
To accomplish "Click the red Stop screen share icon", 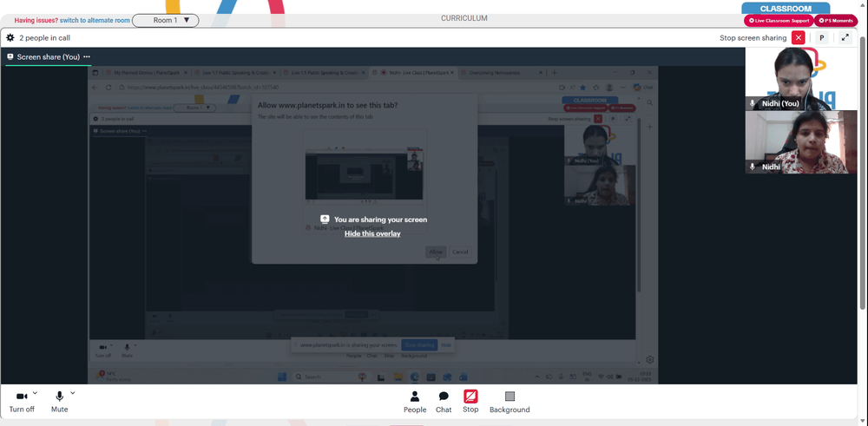I will coord(470,397).
